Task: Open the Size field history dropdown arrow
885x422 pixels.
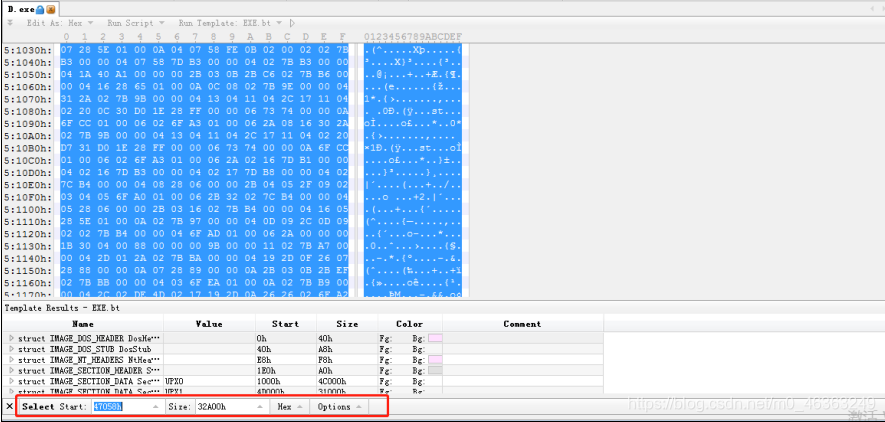Action: click(x=260, y=406)
